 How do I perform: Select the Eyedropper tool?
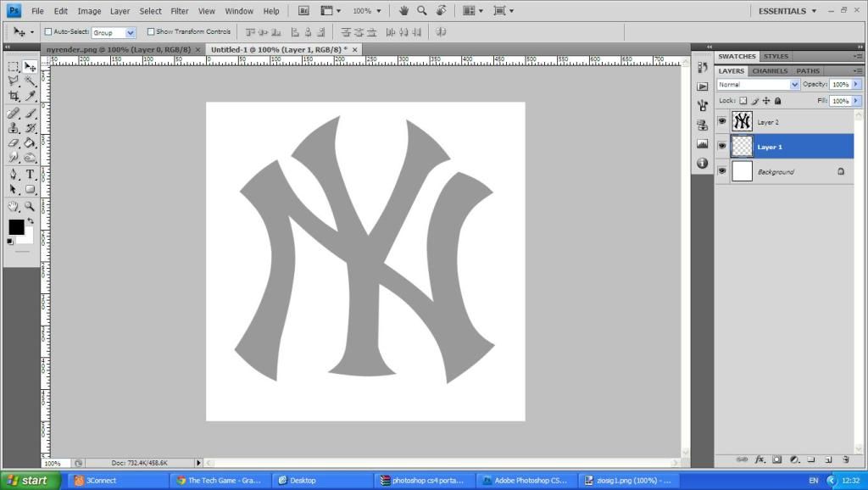[x=30, y=96]
